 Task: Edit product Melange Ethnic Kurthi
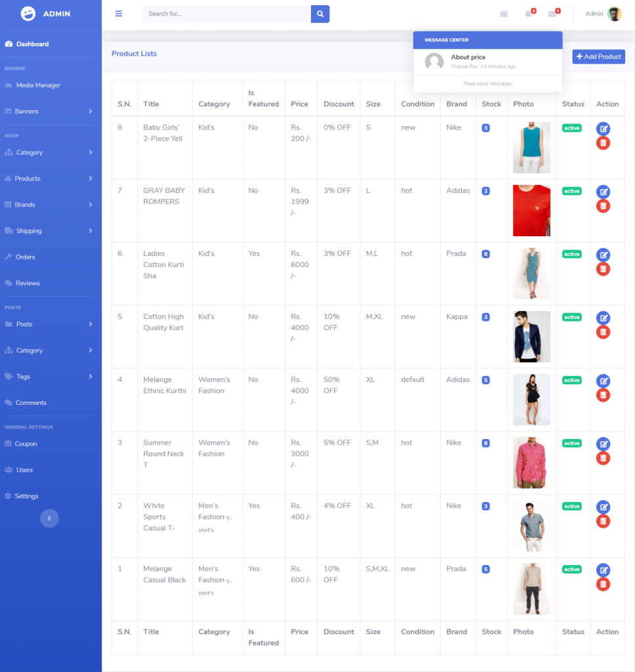point(604,381)
